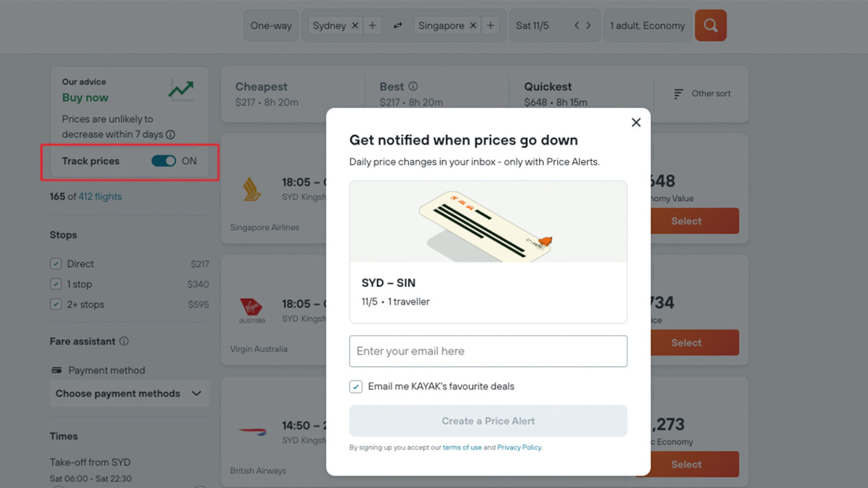The width and height of the screenshot is (868, 488).
Task: Click the green price trend graph icon
Action: pos(181,90)
